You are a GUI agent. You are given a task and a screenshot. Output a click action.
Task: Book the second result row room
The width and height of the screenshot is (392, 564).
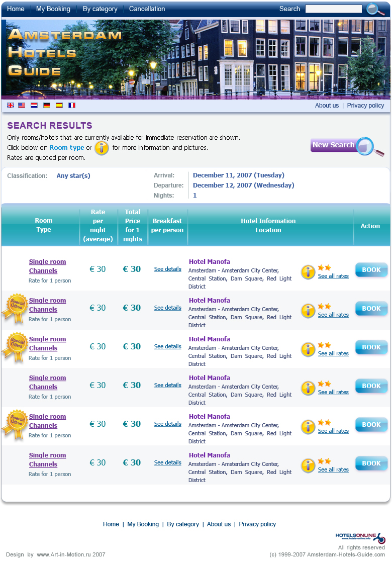pyautogui.click(x=371, y=309)
